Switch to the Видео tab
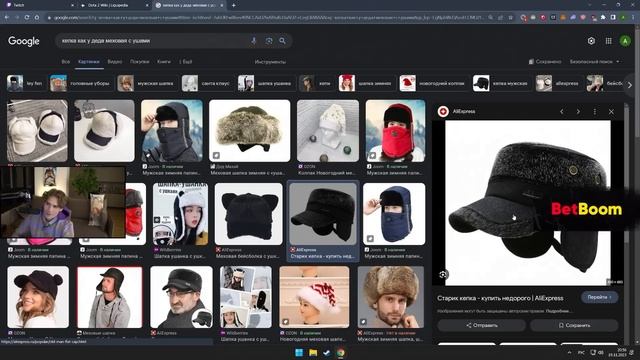The image size is (640, 360). (x=115, y=62)
